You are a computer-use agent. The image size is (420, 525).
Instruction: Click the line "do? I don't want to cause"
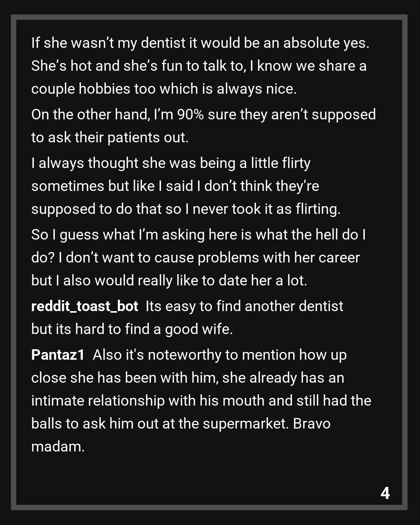coord(195,258)
